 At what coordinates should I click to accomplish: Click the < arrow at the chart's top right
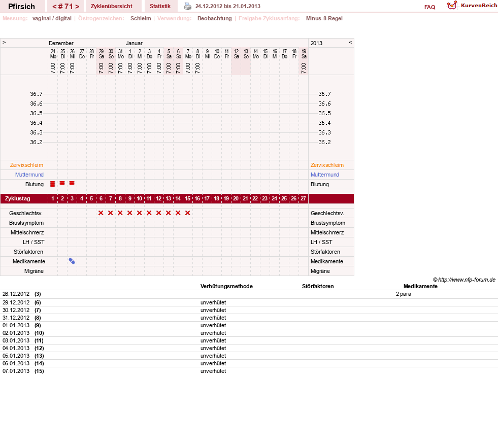click(350, 42)
